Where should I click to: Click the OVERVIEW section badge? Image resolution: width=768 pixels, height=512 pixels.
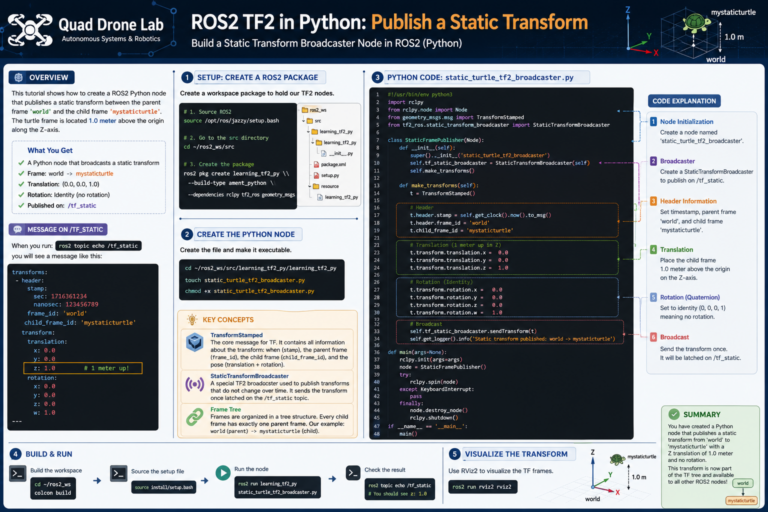click(42, 77)
